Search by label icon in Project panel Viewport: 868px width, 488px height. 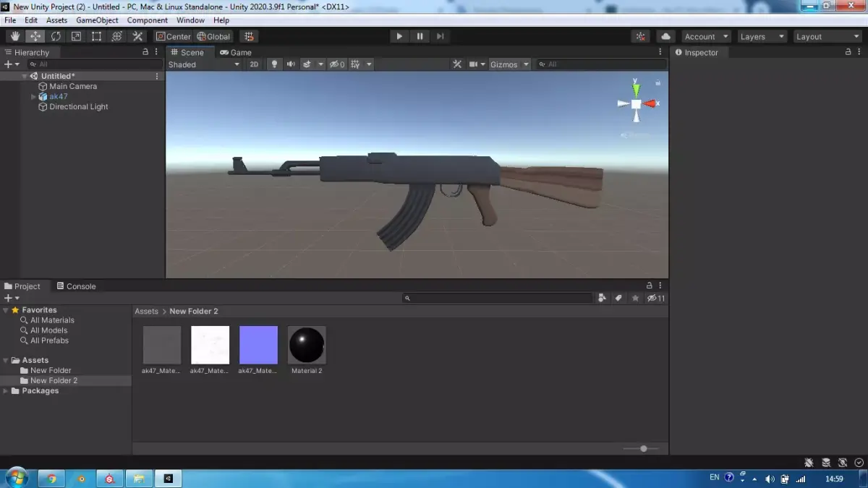tap(618, 298)
